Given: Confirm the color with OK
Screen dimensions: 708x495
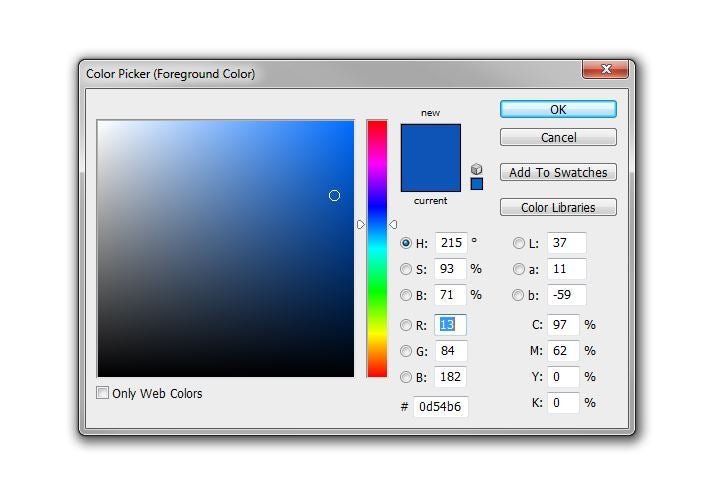Looking at the screenshot, I should (x=558, y=109).
